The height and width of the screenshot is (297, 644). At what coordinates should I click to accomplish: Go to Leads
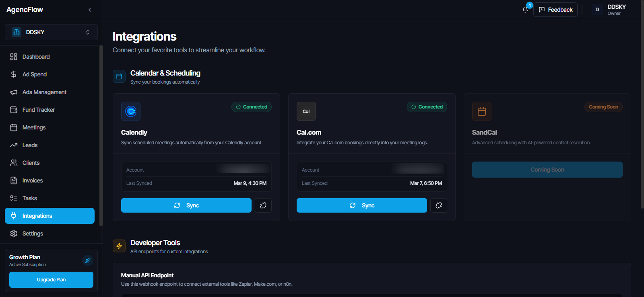[50, 145]
